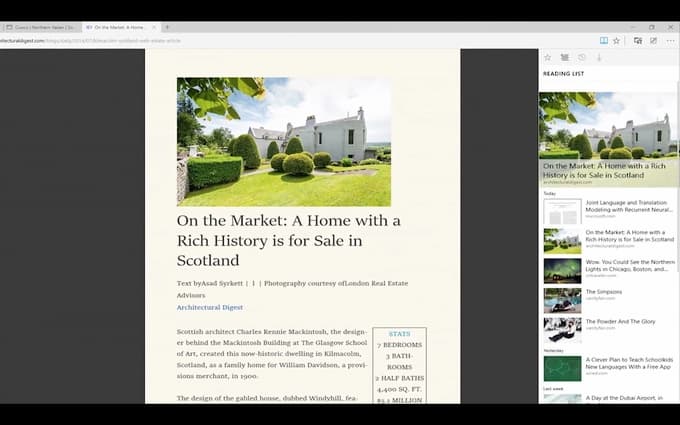This screenshot has height=425, width=680.
Task: Toggle the reading view book icon
Action: tap(603, 41)
